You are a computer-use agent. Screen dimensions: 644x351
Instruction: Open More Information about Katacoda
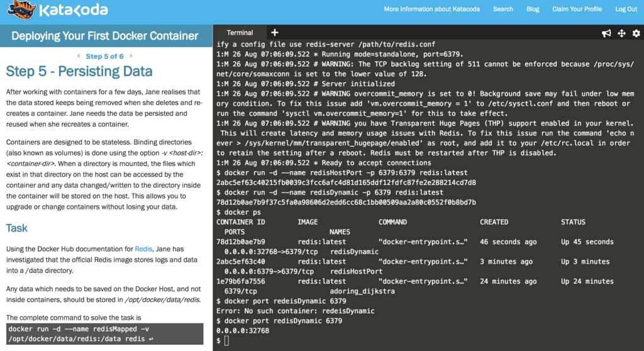[431, 9]
